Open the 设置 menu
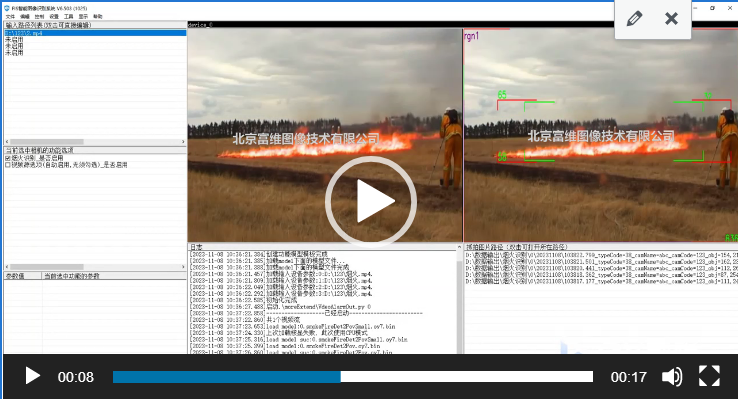 coord(54,16)
